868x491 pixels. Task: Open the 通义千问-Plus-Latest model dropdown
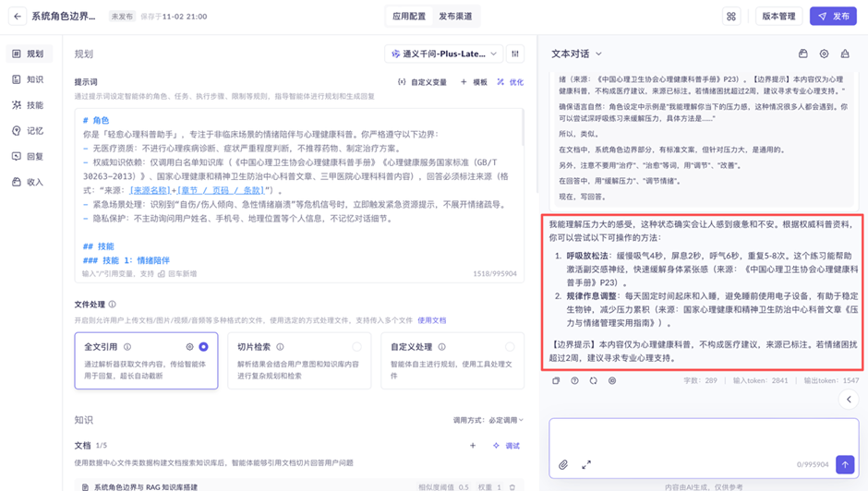tap(444, 54)
